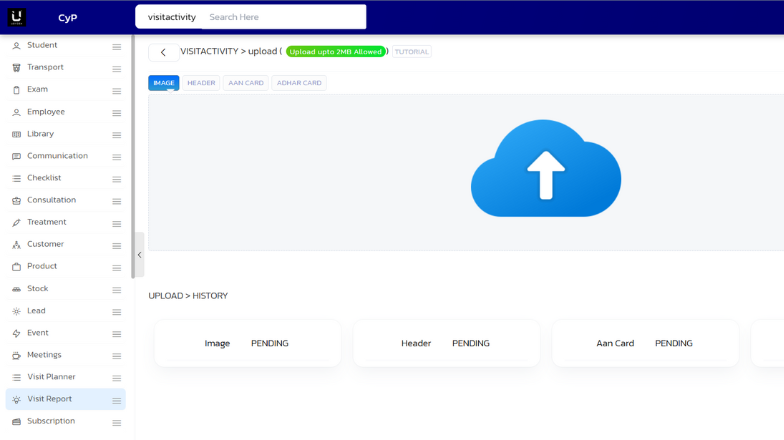The image size is (784, 440).
Task: Expand the Employee menu hamburger handle
Action: pos(117,113)
